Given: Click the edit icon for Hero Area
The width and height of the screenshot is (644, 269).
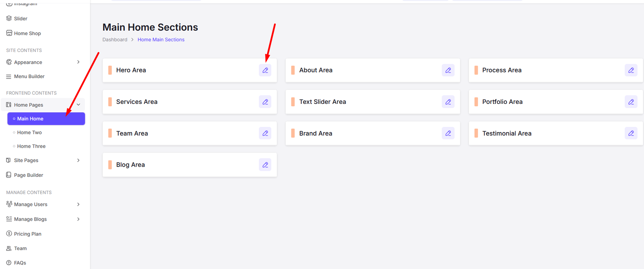Looking at the screenshot, I should point(265,70).
